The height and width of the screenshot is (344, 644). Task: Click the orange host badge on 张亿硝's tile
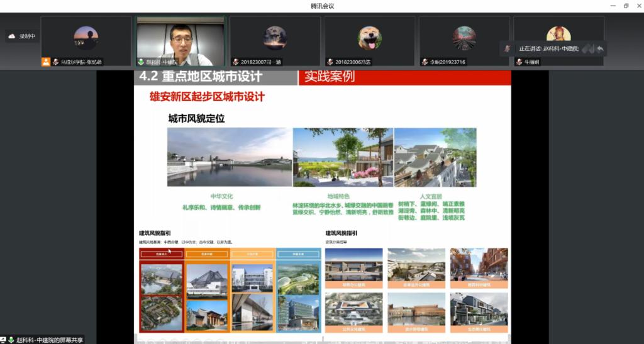pyautogui.click(x=46, y=62)
